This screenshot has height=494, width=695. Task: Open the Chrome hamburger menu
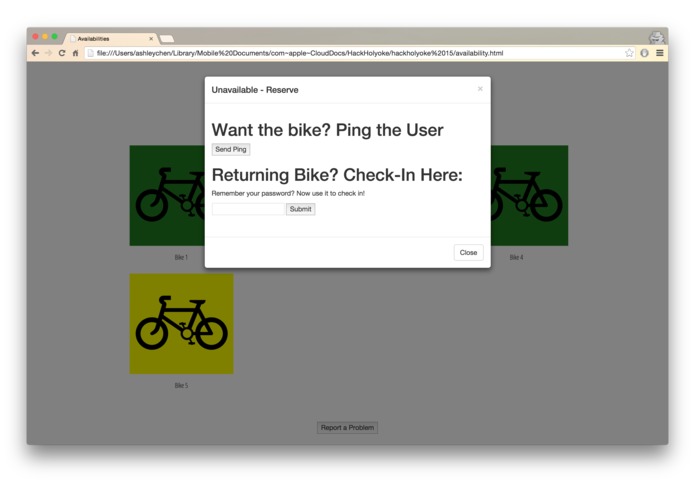(660, 53)
